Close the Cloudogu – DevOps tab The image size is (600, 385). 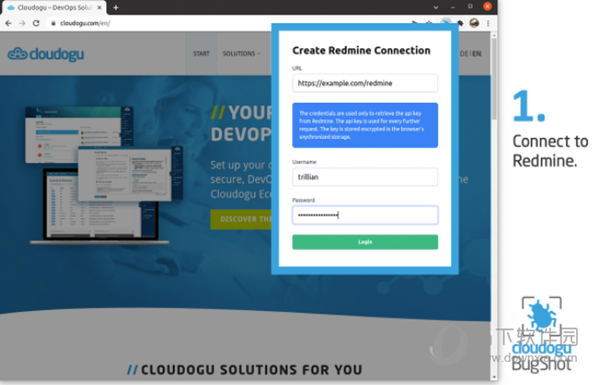pos(99,7)
